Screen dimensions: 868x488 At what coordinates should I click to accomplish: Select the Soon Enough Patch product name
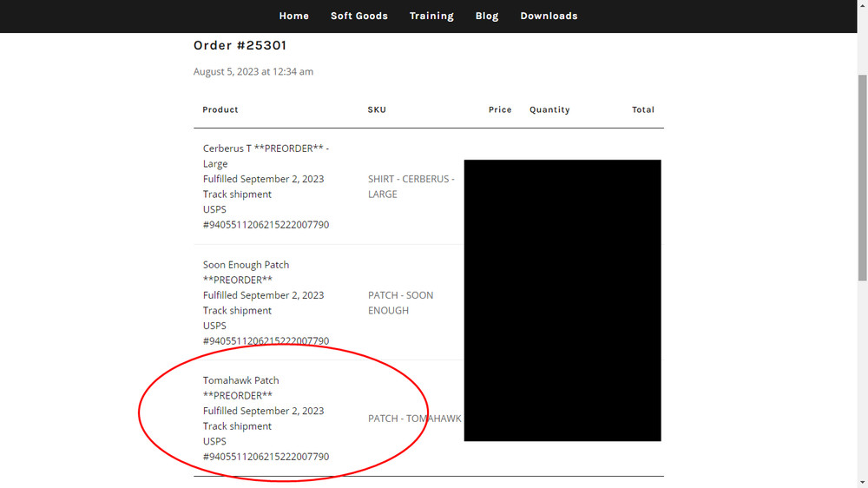coord(246,265)
